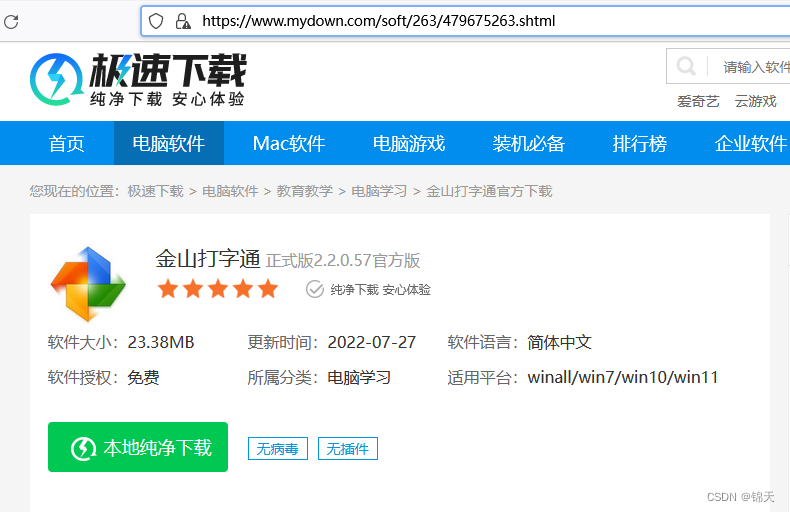Open the 装机必备 nav tab
Image resolution: width=790 pixels, height=512 pixels.
coord(529,144)
